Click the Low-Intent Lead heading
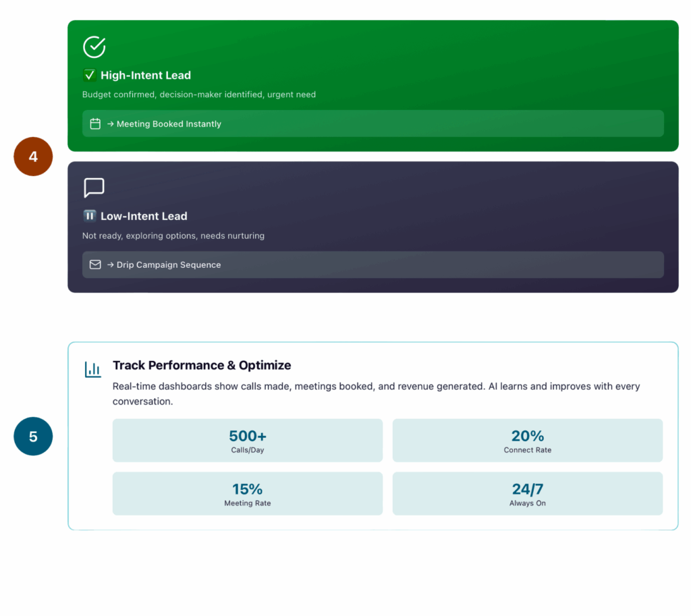The width and height of the screenshot is (691, 616). [144, 216]
